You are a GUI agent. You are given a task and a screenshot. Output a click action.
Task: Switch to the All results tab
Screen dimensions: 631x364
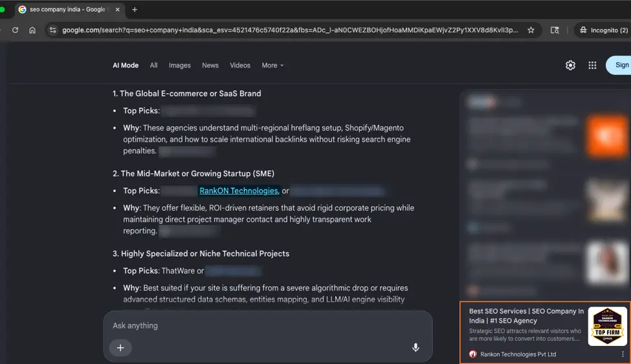coord(154,65)
